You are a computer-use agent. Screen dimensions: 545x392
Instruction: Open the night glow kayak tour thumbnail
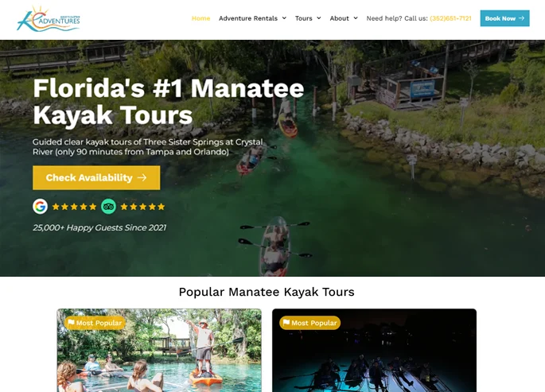(375, 350)
